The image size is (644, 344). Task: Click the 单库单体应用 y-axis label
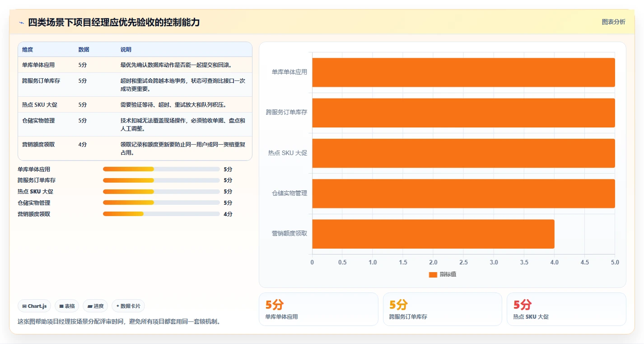click(x=289, y=72)
